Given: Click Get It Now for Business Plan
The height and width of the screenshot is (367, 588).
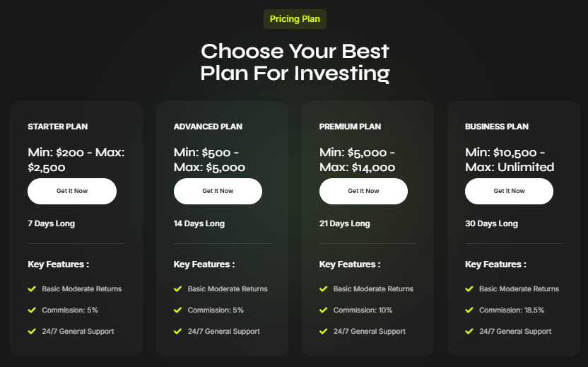Looking at the screenshot, I should pyautogui.click(x=509, y=191).
